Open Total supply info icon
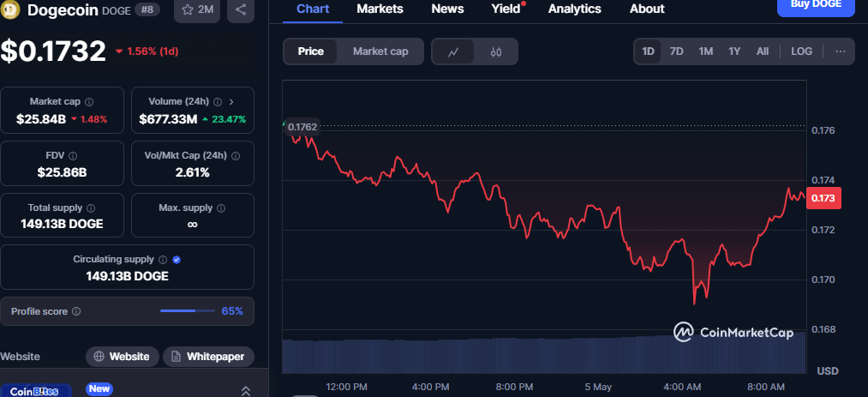 click(x=92, y=208)
